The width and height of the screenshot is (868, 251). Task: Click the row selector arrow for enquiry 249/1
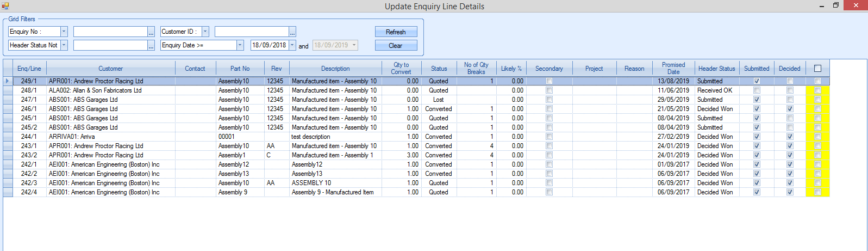(x=8, y=81)
